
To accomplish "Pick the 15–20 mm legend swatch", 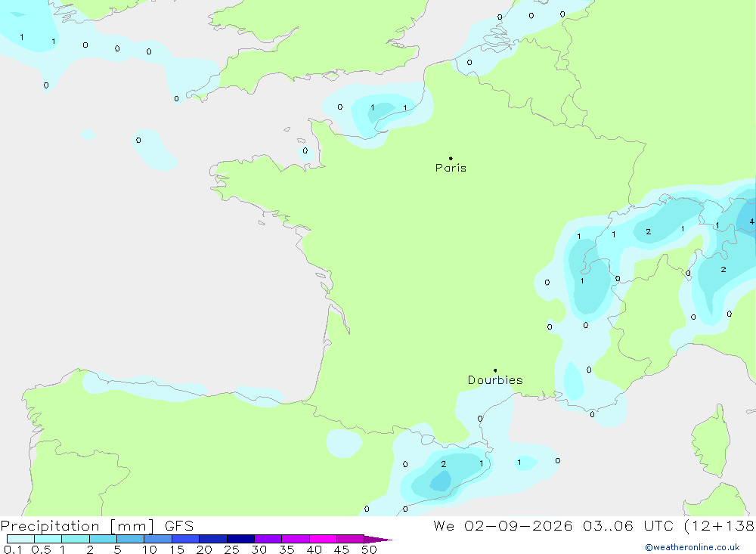I will click(186, 539).
